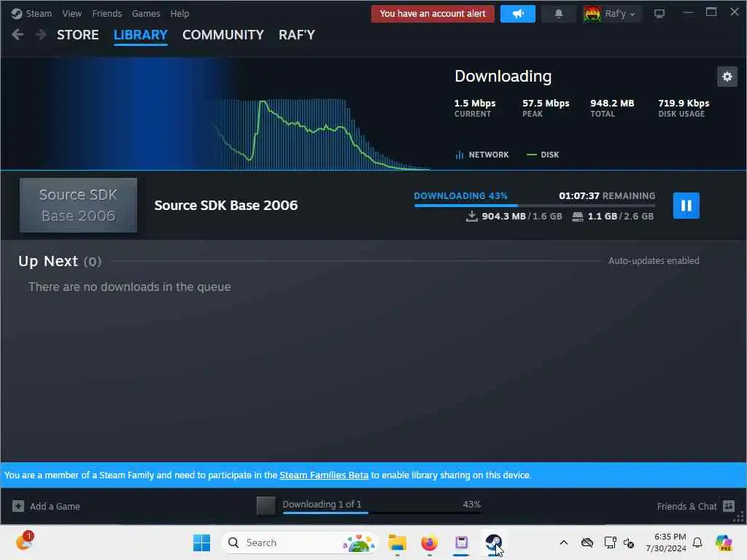Image resolution: width=747 pixels, height=560 pixels.
Task: Open Friends & Chat
Action: pyautogui.click(x=686, y=506)
